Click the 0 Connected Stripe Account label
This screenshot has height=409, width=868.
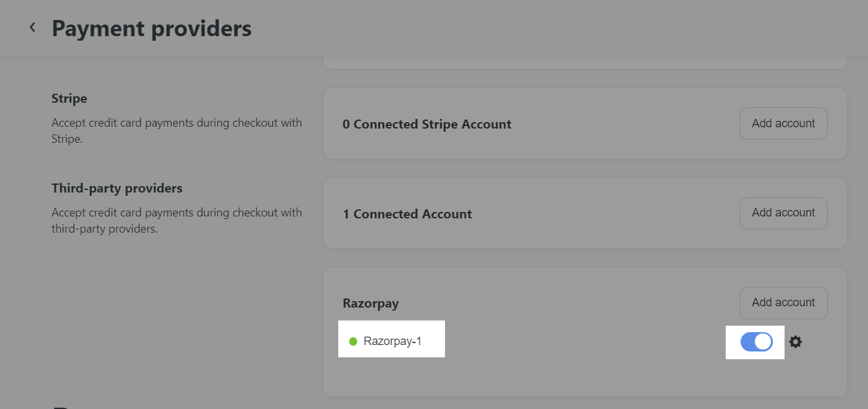coord(427,124)
